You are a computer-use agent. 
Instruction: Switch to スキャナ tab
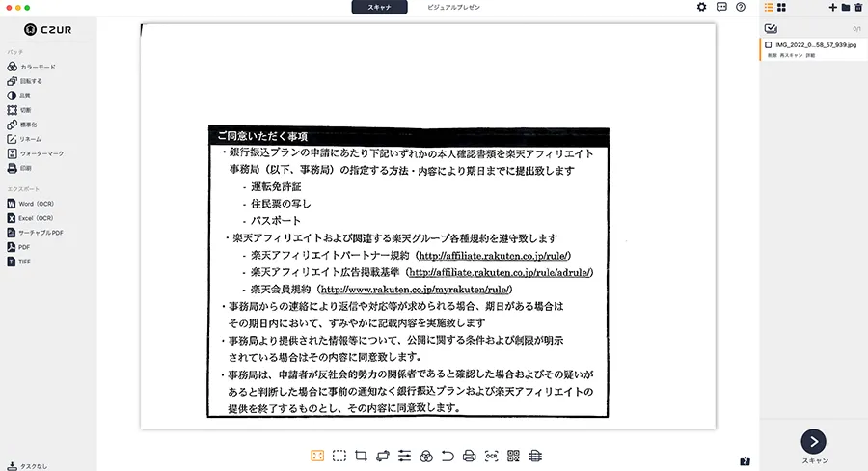(x=379, y=7)
